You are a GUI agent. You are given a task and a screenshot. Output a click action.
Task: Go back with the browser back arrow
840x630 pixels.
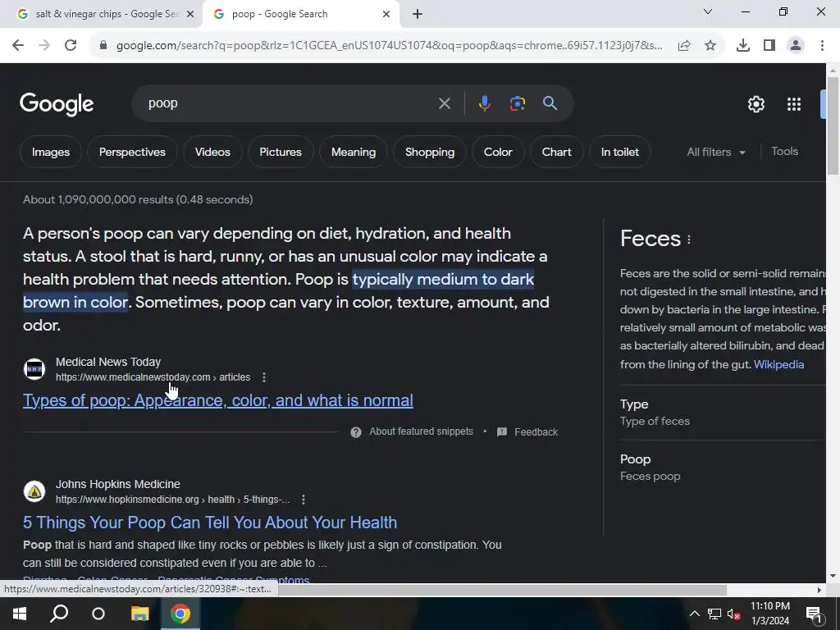coord(18,46)
